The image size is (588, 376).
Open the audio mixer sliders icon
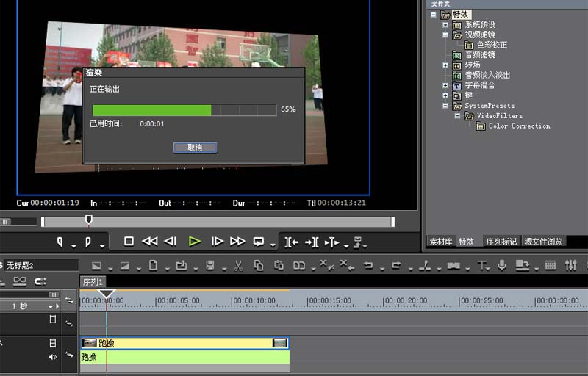click(570, 265)
